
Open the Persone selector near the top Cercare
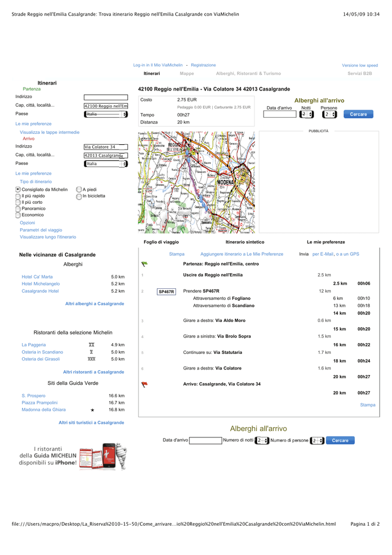[329, 114]
